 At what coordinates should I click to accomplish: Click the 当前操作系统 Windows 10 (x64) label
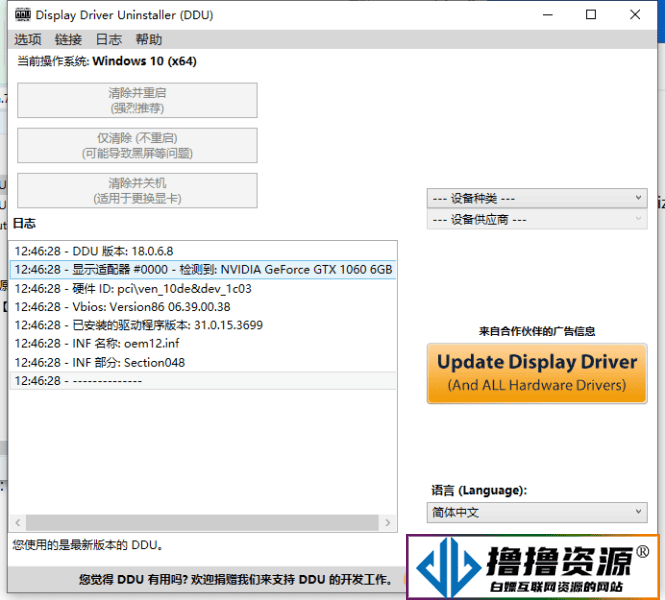coord(106,61)
